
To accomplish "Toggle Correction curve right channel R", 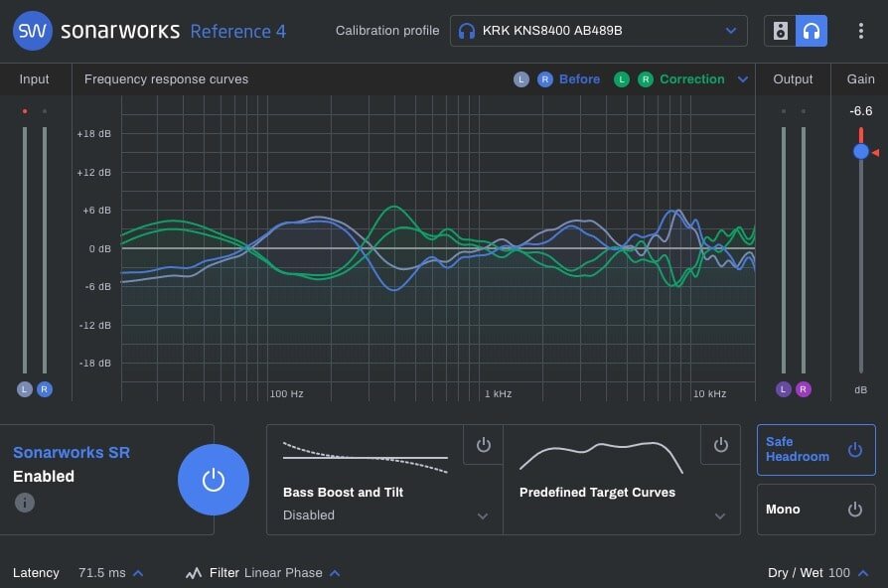I will click(x=646, y=79).
